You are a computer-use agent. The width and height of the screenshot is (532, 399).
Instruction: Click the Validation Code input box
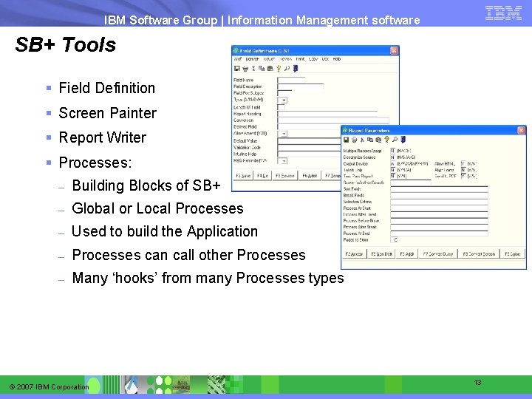click(x=309, y=148)
